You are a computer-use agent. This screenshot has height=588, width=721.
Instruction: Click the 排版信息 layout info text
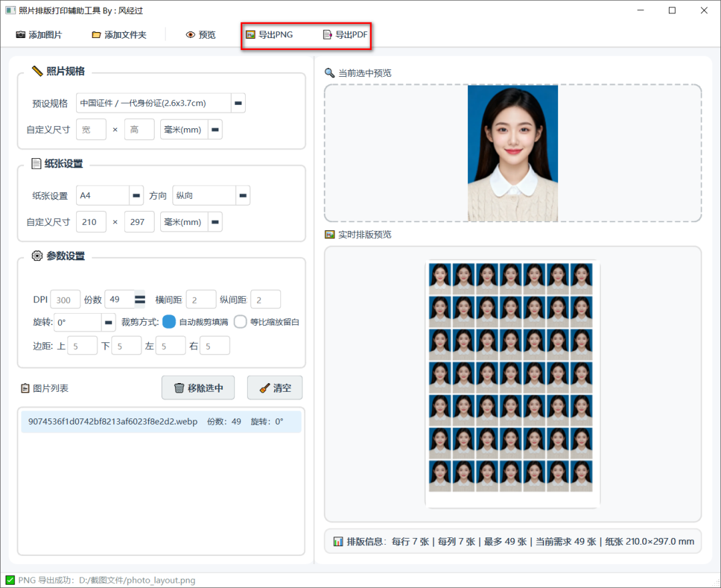[520, 541]
